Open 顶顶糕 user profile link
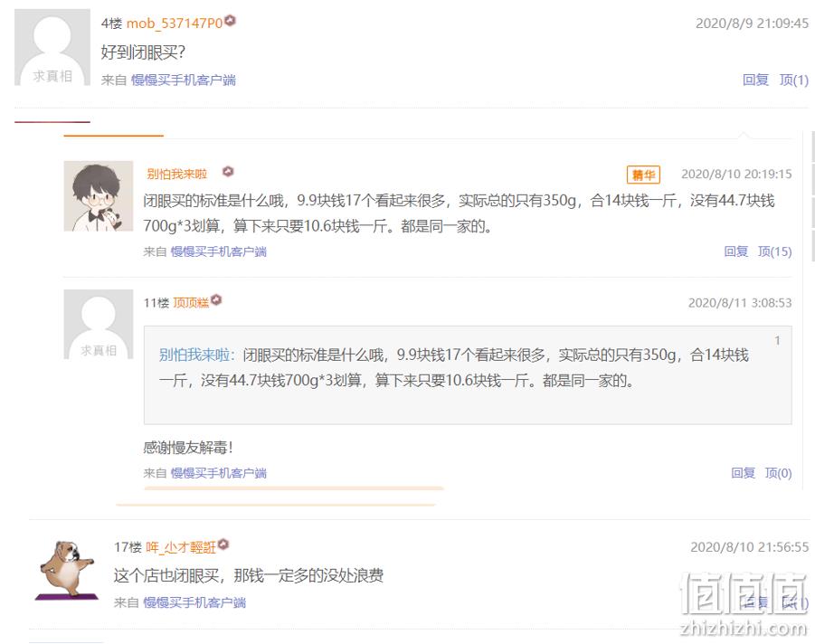Viewport: 815px width, 644px height. [191, 302]
